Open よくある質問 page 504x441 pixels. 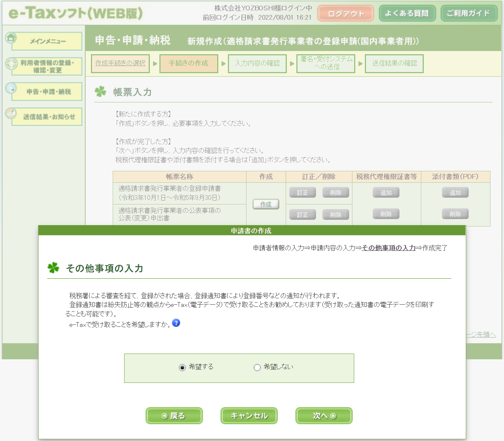(x=407, y=14)
